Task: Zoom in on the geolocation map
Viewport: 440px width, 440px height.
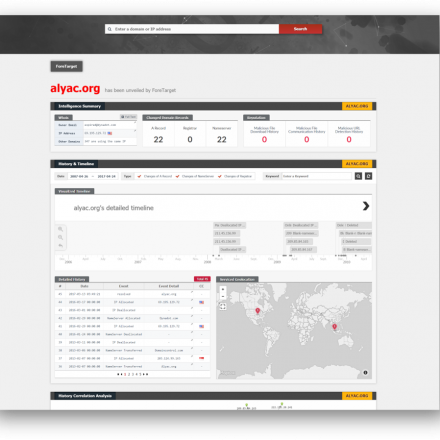Action: coord(223,289)
